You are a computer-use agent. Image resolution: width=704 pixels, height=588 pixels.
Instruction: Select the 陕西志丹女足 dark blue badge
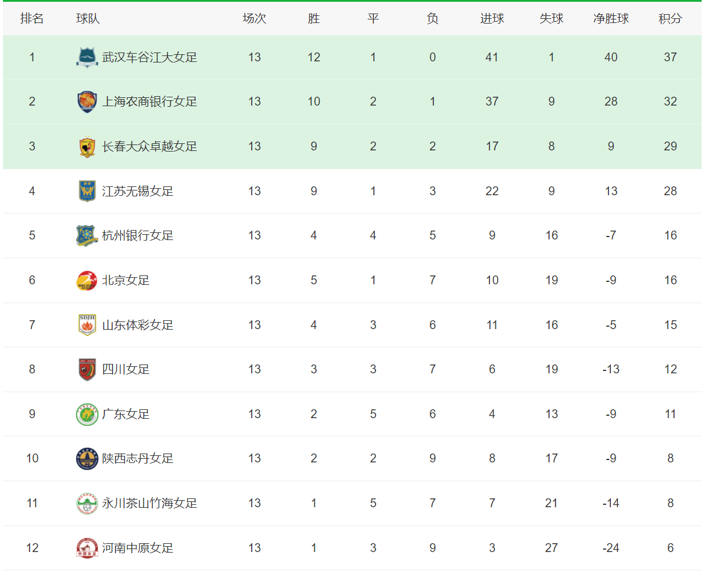coord(87,459)
